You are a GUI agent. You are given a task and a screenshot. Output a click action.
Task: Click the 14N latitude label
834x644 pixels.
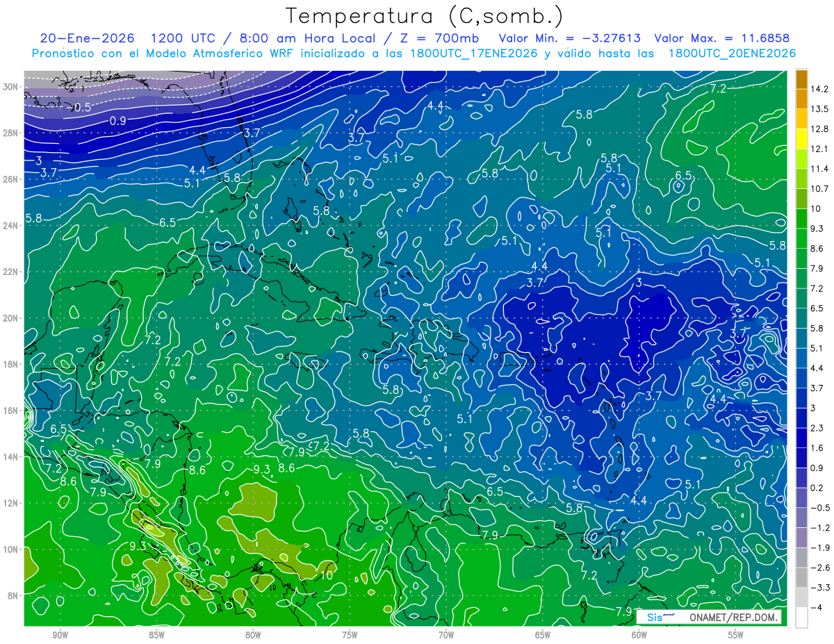click(12, 456)
